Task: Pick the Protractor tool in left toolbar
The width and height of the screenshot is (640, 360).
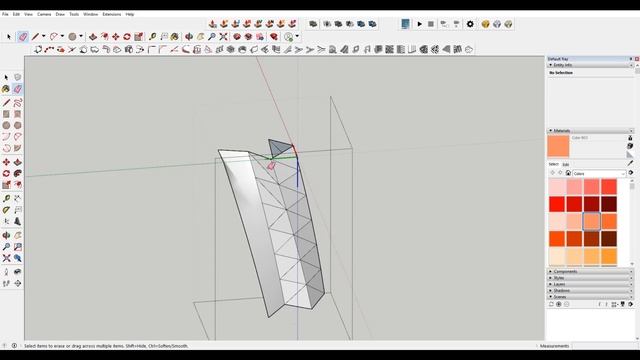Action: click(6, 210)
